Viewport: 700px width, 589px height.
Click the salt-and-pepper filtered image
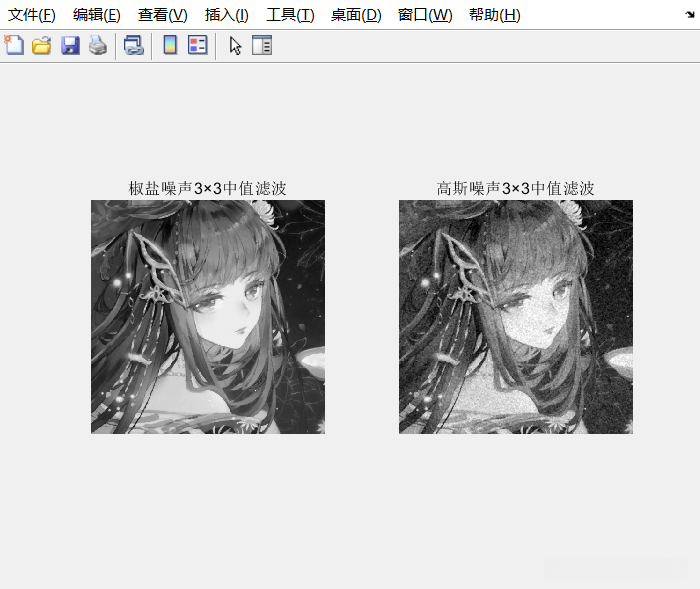(x=208, y=317)
